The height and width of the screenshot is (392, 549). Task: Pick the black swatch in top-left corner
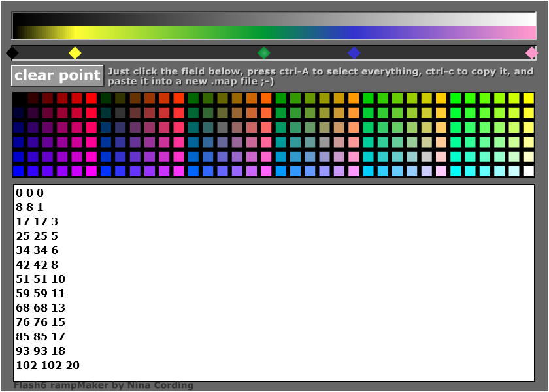click(19, 99)
